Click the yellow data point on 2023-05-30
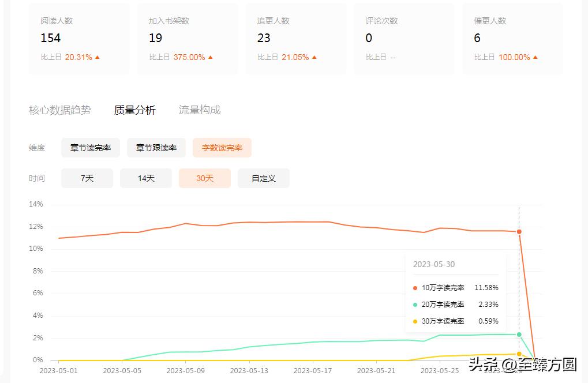 point(519,354)
